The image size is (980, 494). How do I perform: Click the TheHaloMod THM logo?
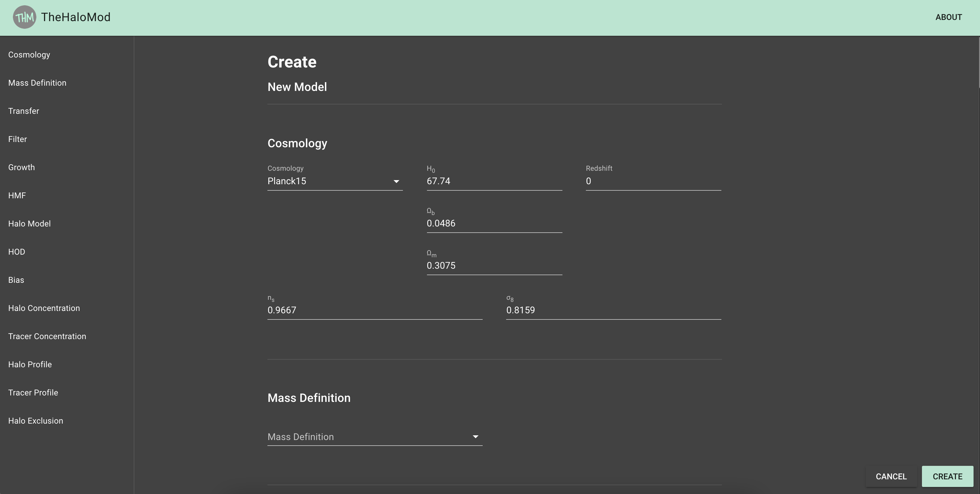(x=24, y=17)
